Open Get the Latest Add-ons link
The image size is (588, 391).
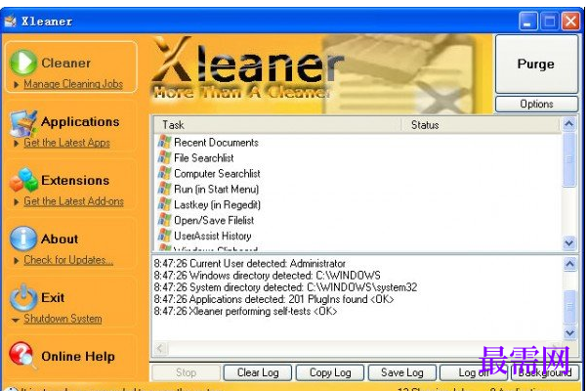(73, 201)
